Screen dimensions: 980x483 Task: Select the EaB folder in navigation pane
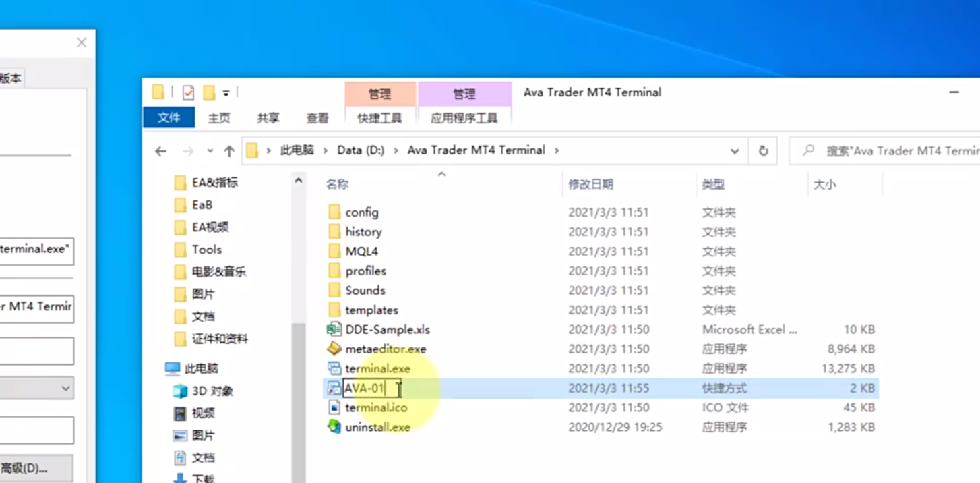(202, 204)
